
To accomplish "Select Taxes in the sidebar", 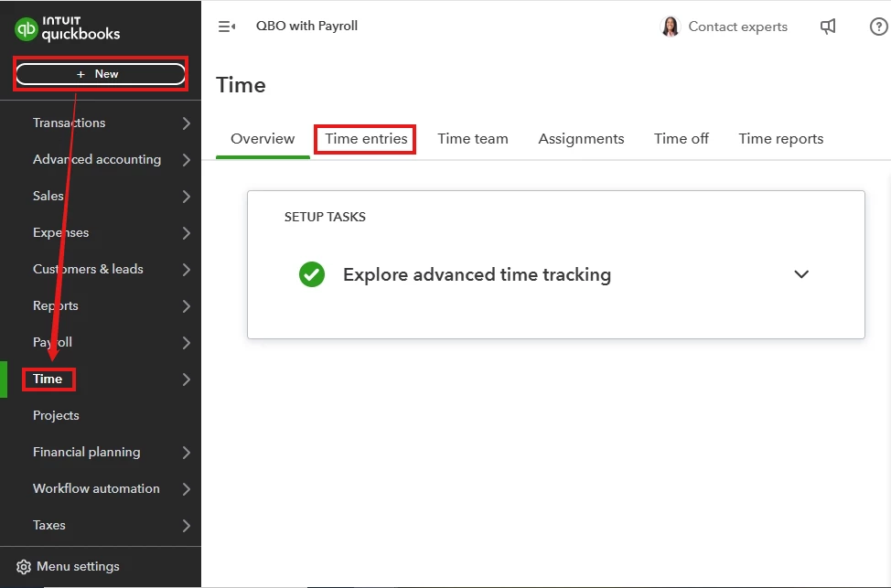I will pyautogui.click(x=48, y=526).
